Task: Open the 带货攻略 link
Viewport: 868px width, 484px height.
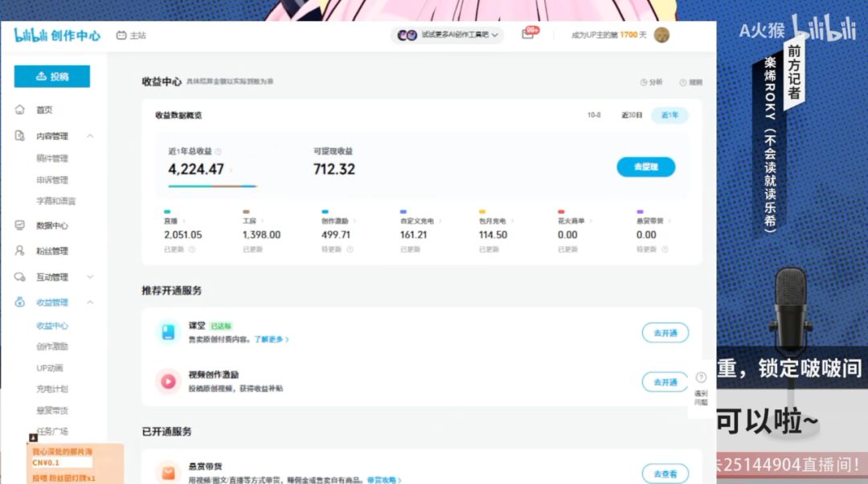Action: (x=384, y=480)
